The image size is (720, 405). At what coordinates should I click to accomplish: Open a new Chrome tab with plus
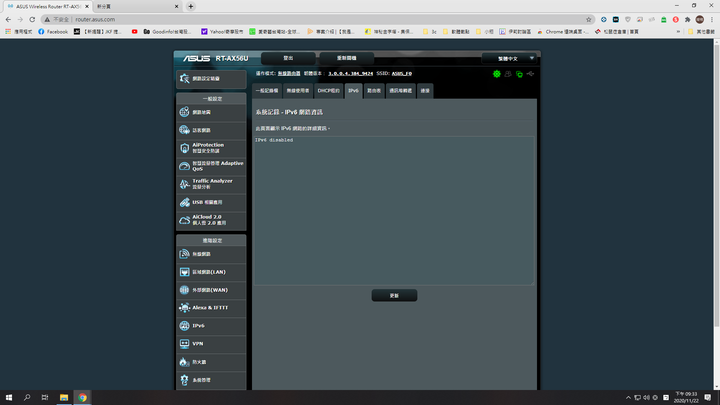point(191,6)
